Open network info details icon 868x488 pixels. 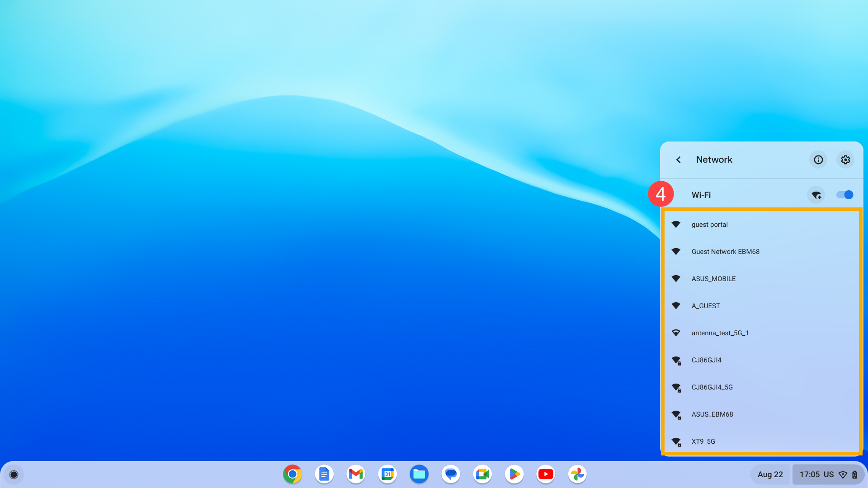point(818,160)
